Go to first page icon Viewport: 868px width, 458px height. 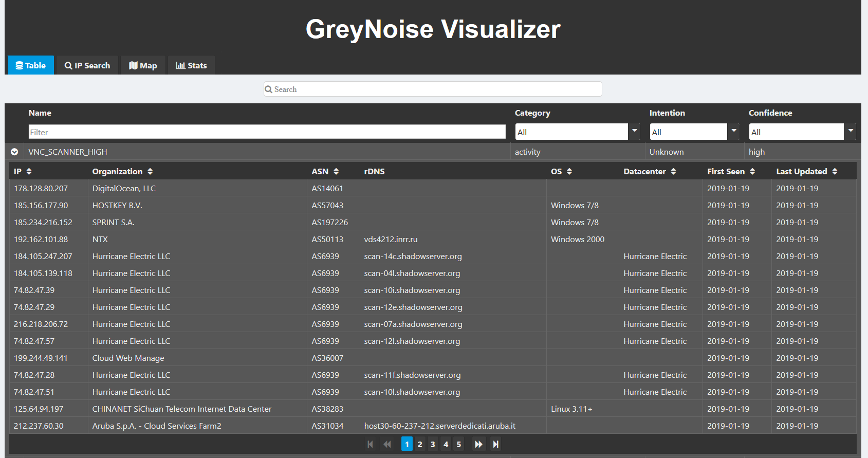370,444
